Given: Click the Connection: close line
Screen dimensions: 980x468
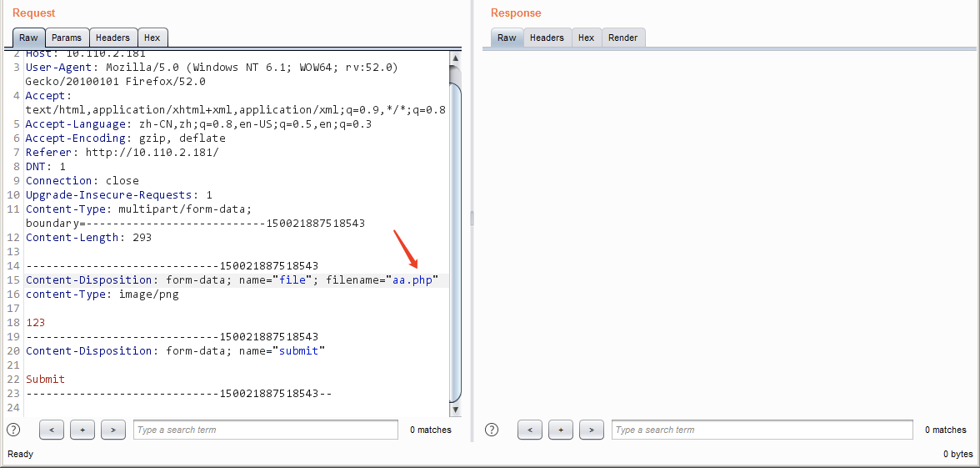Looking at the screenshot, I should (x=82, y=181).
